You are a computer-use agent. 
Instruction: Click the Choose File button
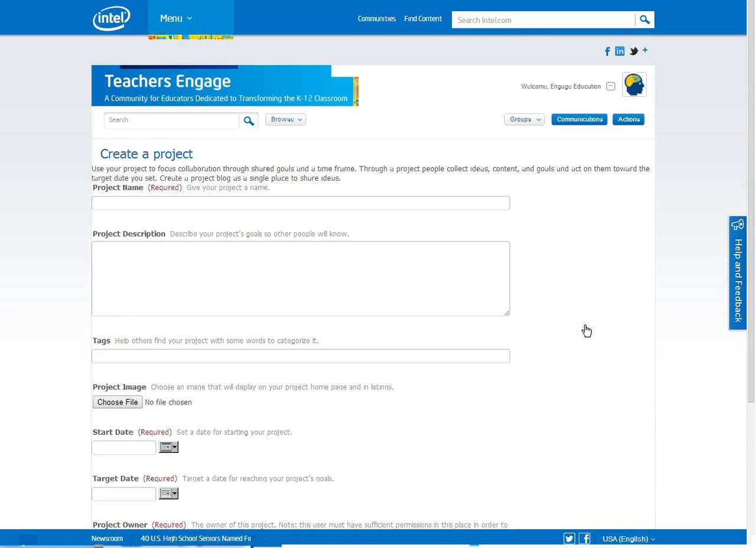118,402
